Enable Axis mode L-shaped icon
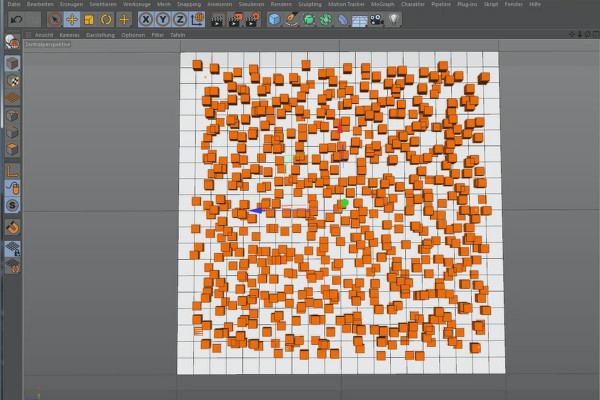600x400 pixels. click(12, 171)
